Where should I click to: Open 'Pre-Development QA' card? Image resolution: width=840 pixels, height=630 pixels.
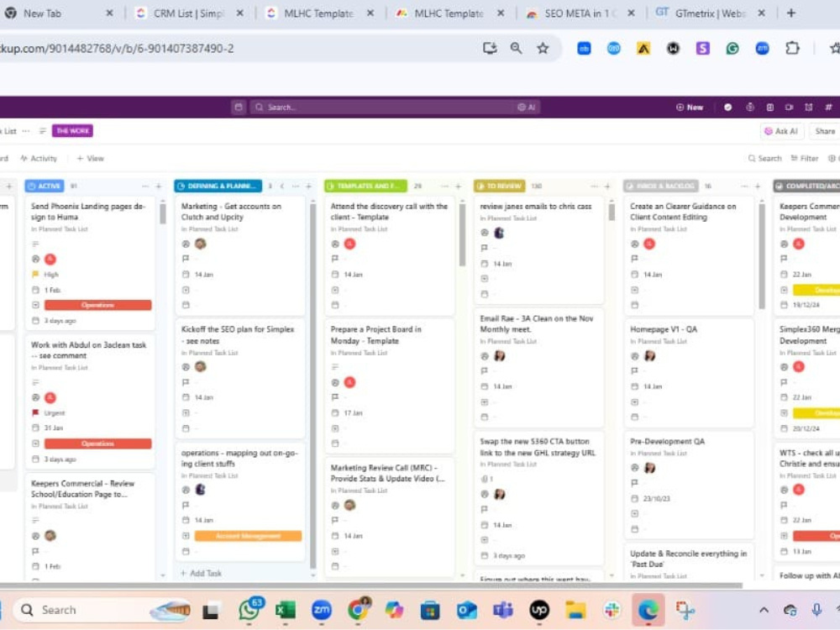(x=689, y=486)
